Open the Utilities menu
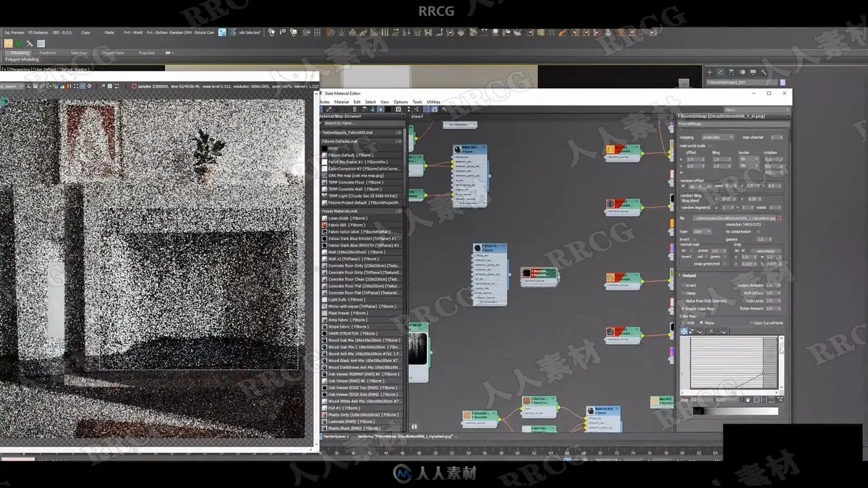 click(433, 102)
